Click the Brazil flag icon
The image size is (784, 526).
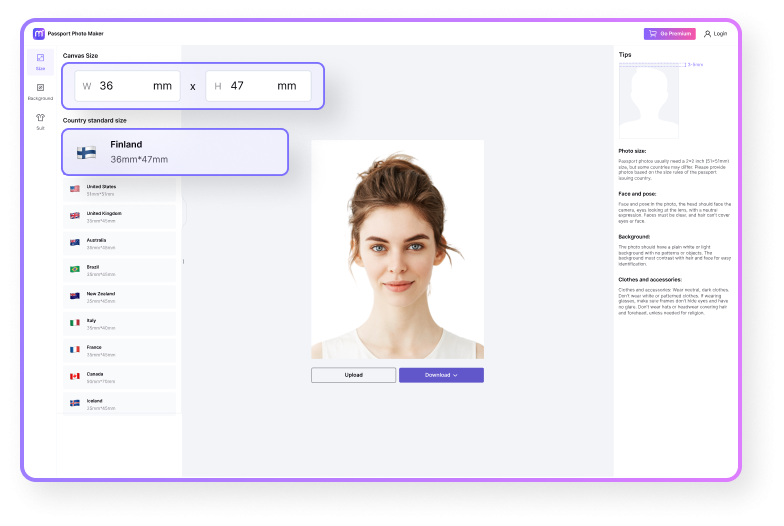75,269
